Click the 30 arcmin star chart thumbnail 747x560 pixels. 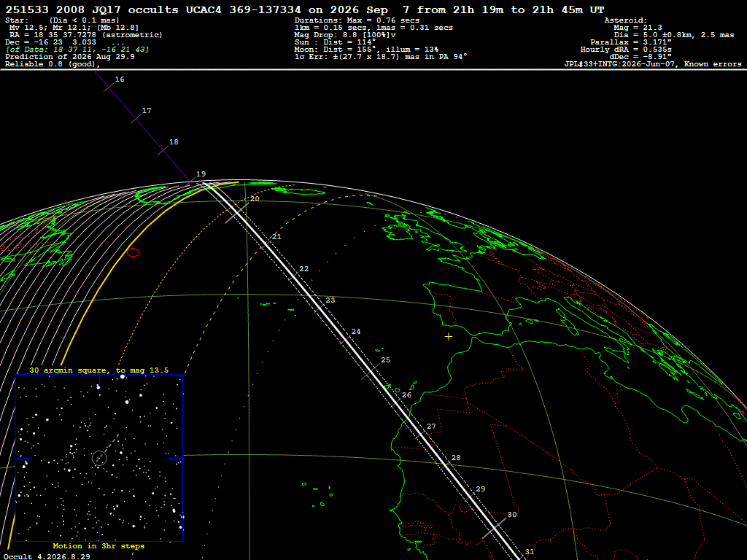pyautogui.click(x=99, y=458)
